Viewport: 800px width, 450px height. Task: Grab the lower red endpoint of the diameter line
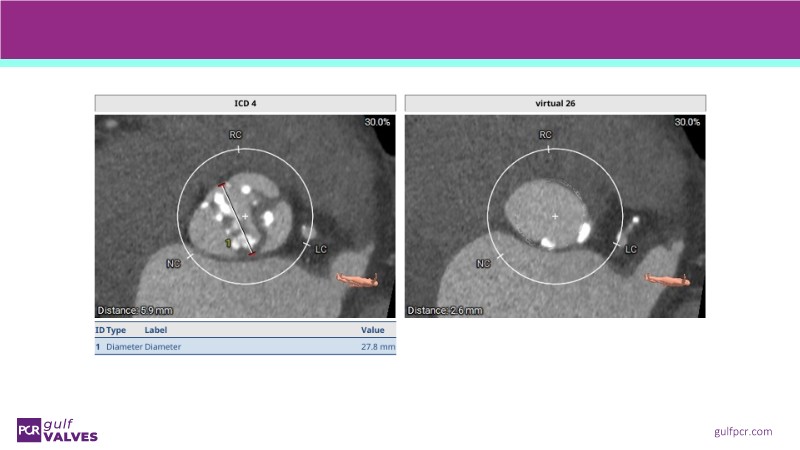(x=252, y=254)
